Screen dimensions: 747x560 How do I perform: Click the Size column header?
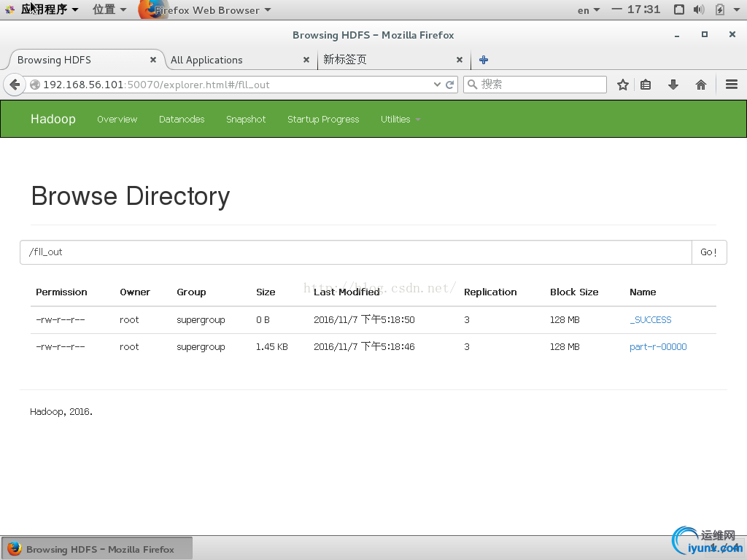coord(266,292)
